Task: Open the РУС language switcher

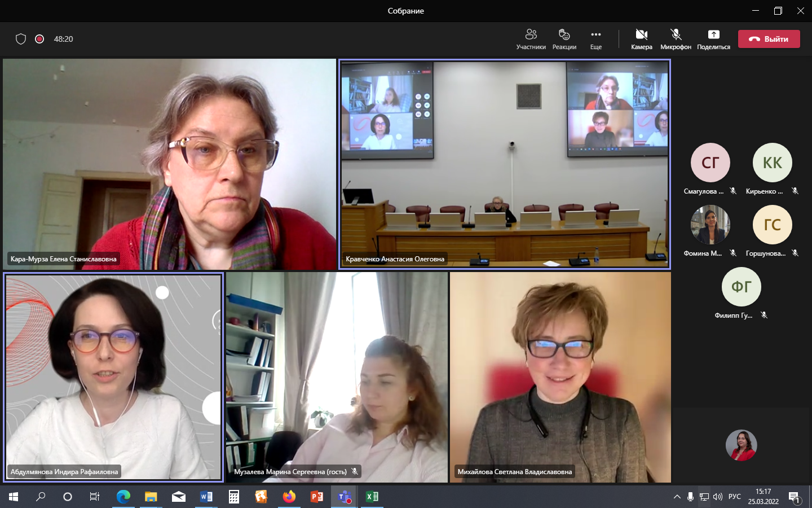Action: 734,497
